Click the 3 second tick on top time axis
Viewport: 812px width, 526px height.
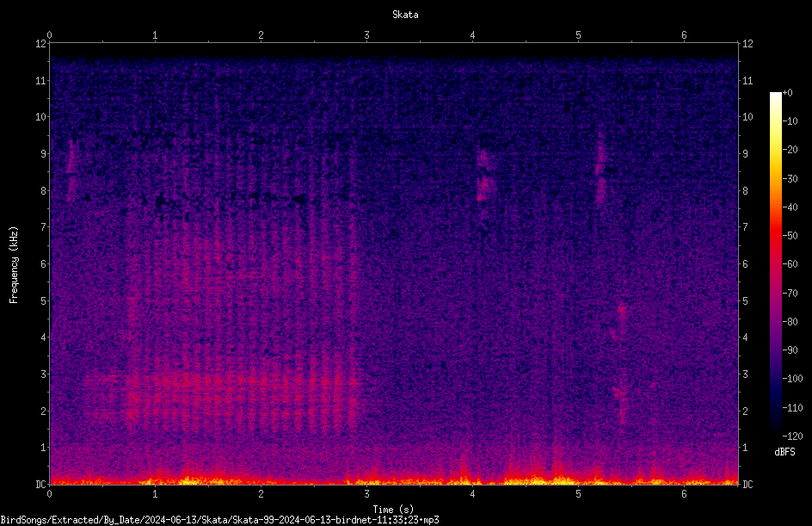(366, 35)
